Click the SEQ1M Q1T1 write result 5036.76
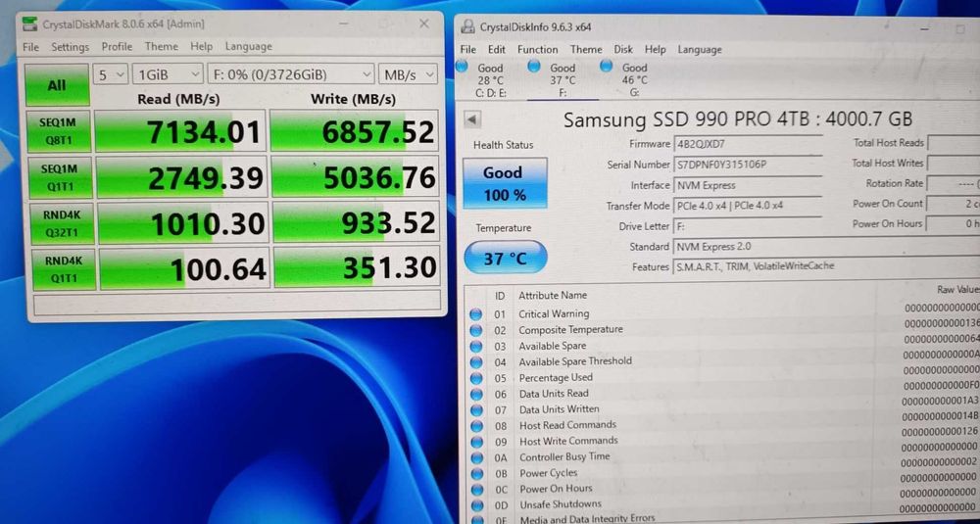 tap(355, 177)
